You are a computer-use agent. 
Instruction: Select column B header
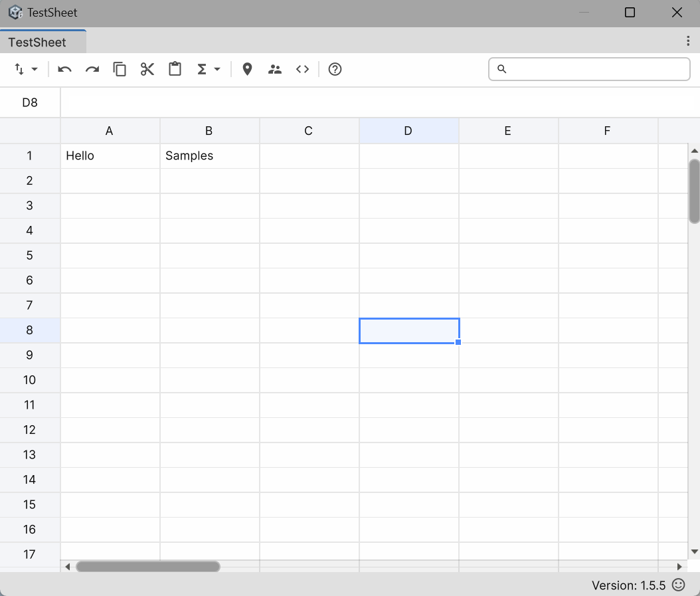coord(209,131)
